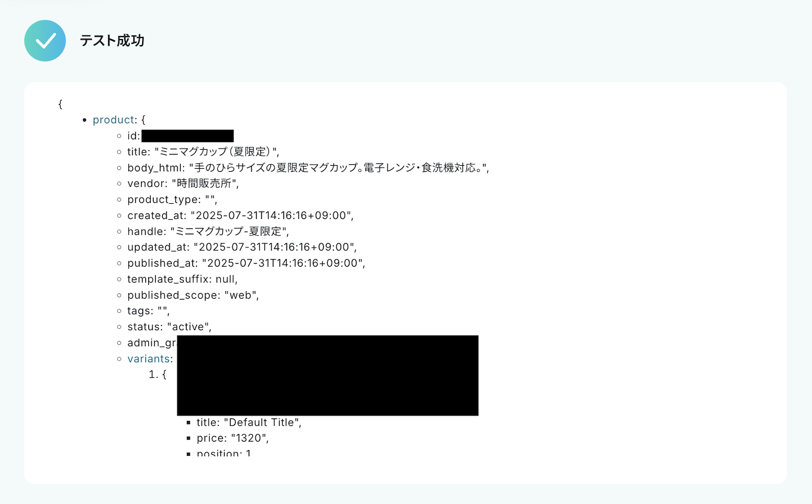Select the tags empty value line
The image size is (812, 504).
[x=148, y=311]
